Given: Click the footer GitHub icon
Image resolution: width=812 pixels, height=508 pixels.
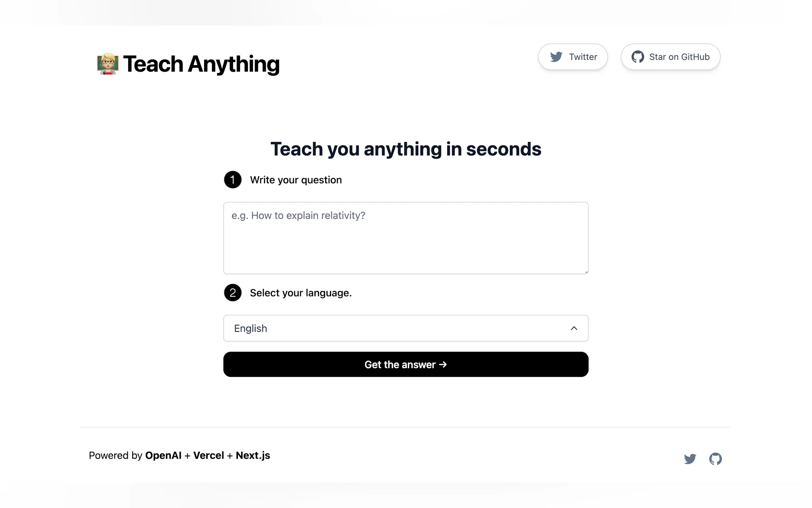Looking at the screenshot, I should click(715, 459).
